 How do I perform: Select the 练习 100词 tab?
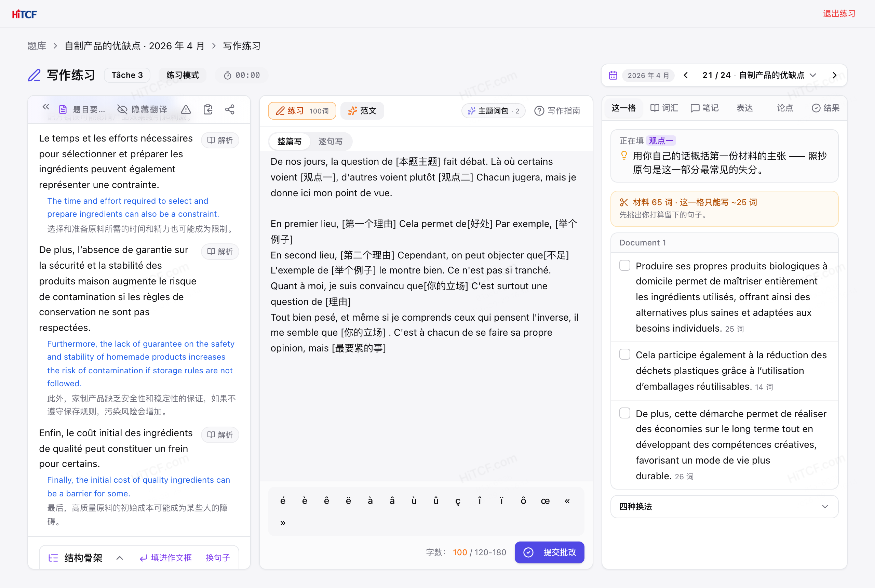coord(302,111)
